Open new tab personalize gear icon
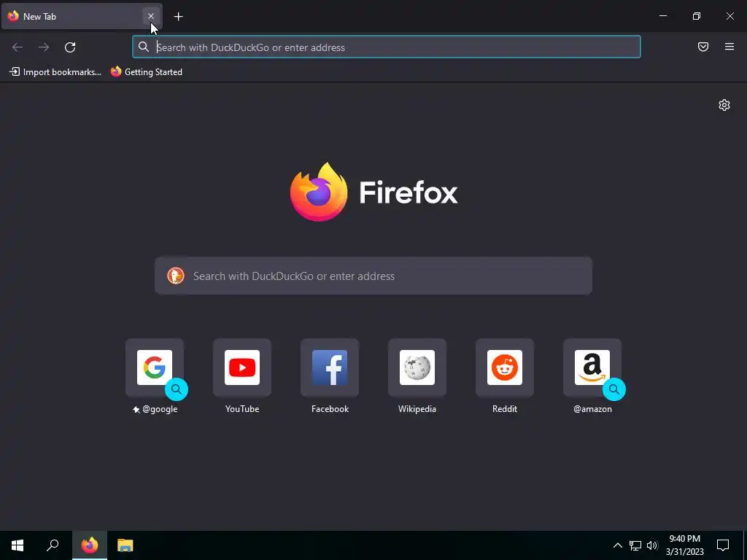Viewport: 747px width, 560px height. click(x=724, y=105)
